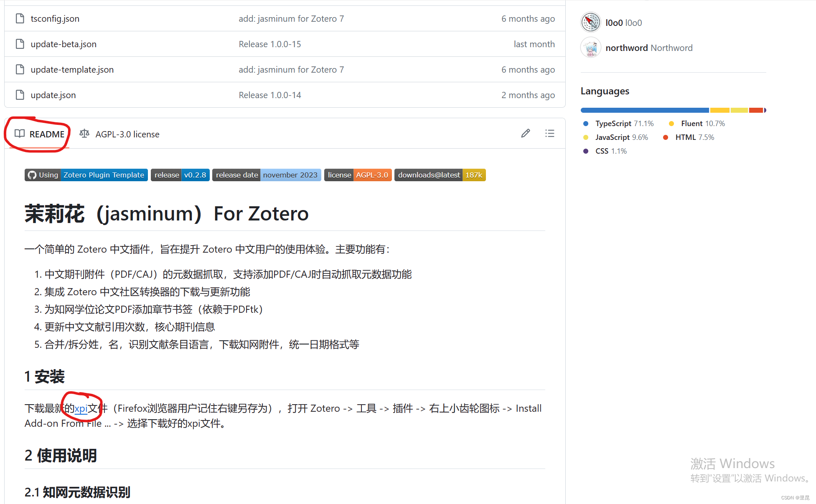Viewport: 816px width, 504px height.
Task: Click "last month" timestamp
Action: 534,44
